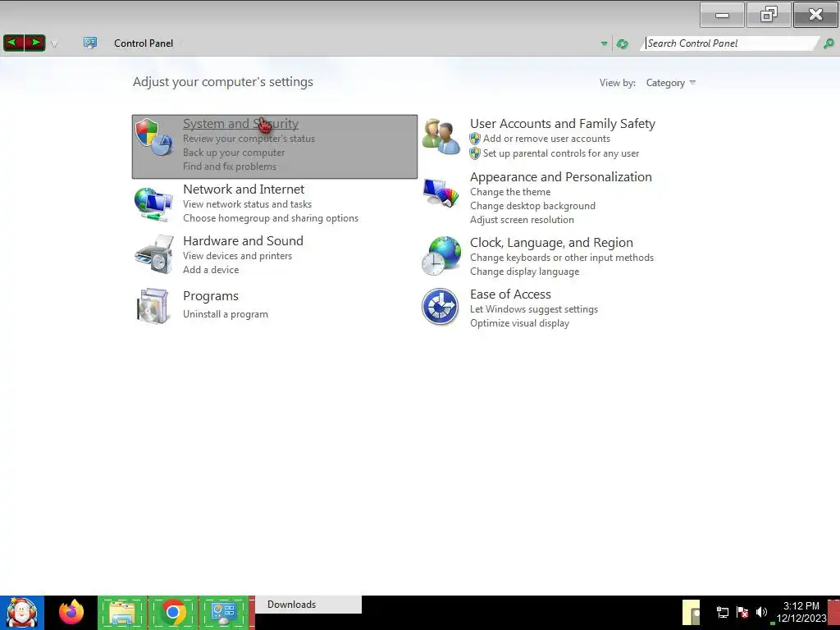
Task: Open Choose homegroup and sharing options
Action: click(271, 218)
